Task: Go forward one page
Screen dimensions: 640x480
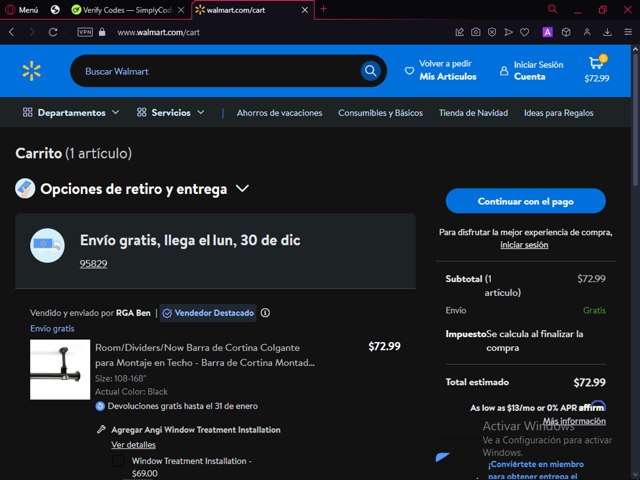Action: click(32, 32)
